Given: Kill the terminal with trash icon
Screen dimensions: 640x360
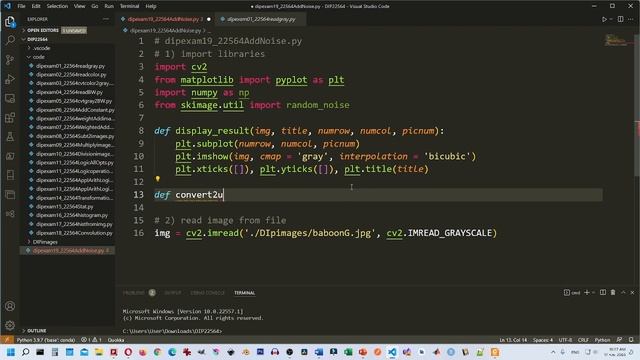Looking at the screenshot, I should click(613, 292).
